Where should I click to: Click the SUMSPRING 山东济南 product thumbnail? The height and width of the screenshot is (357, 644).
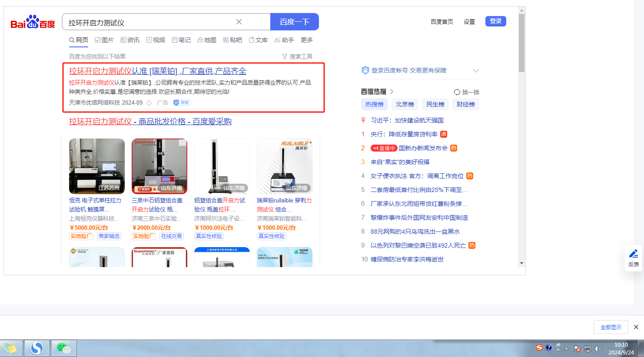(x=159, y=166)
